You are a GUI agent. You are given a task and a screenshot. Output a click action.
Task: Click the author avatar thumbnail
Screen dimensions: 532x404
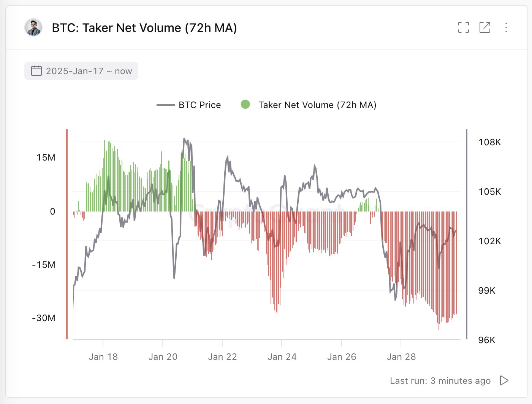pyautogui.click(x=33, y=28)
